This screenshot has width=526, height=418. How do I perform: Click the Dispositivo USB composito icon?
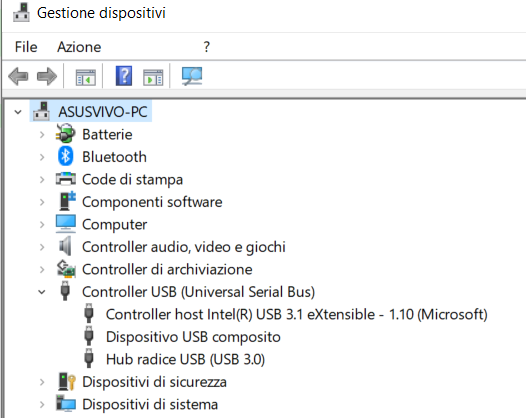pos(89,336)
